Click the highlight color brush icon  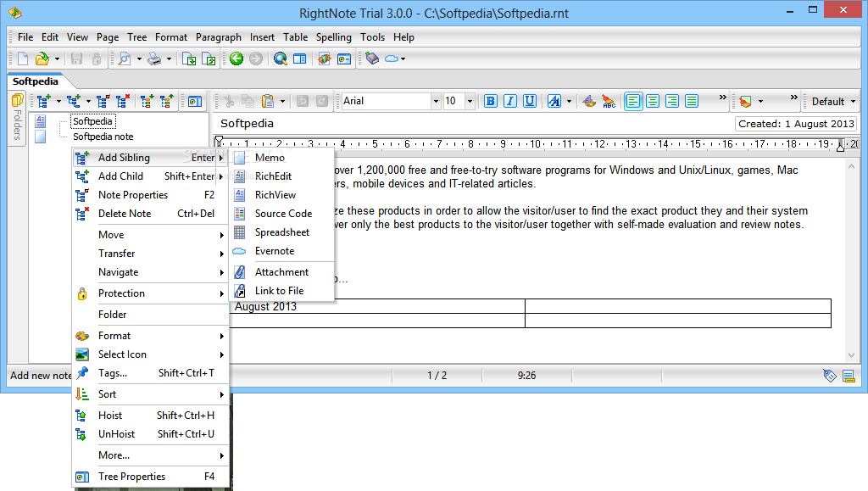point(745,101)
